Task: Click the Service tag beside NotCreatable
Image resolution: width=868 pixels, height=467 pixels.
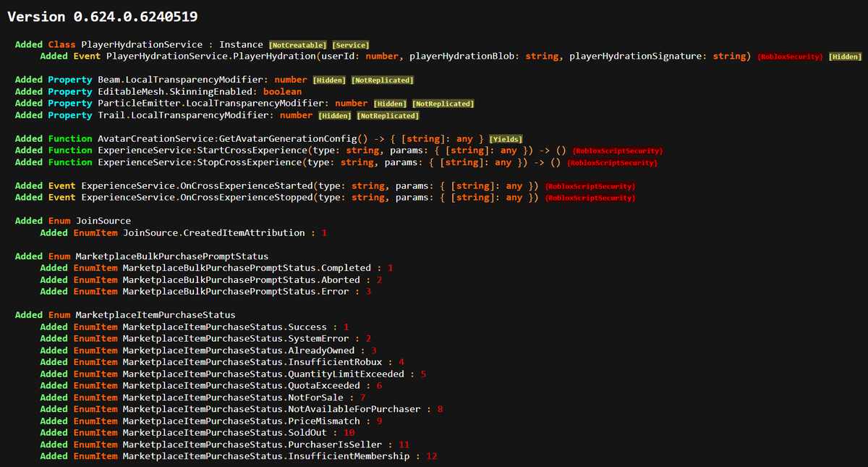Action: tap(352, 45)
